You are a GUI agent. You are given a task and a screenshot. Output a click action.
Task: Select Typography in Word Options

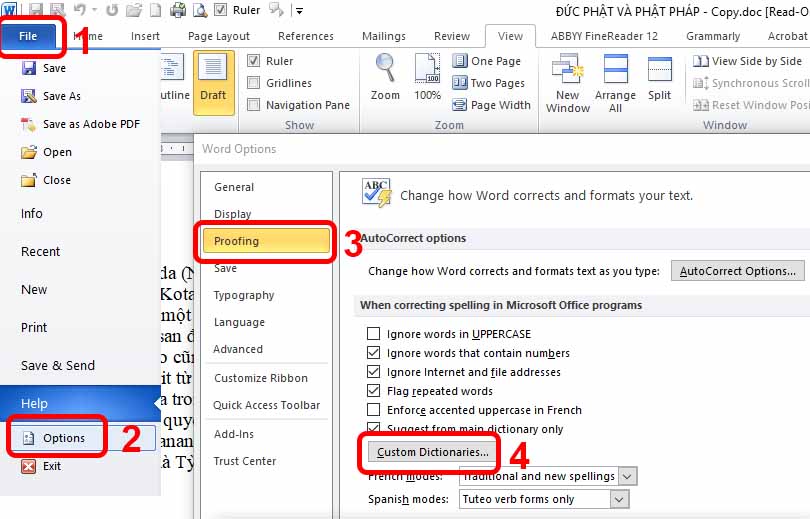click(x=244, y=295)
